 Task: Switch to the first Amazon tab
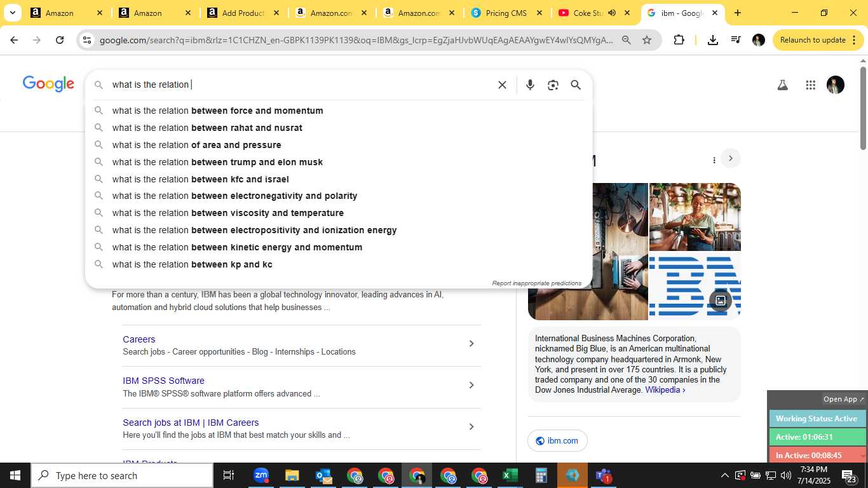tap(66, 13)
